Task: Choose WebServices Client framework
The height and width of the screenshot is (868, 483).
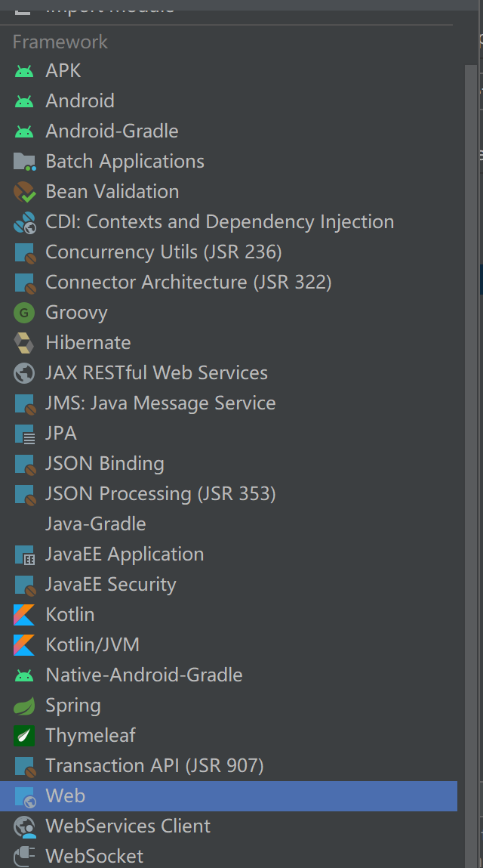Action: pos(229,826)
